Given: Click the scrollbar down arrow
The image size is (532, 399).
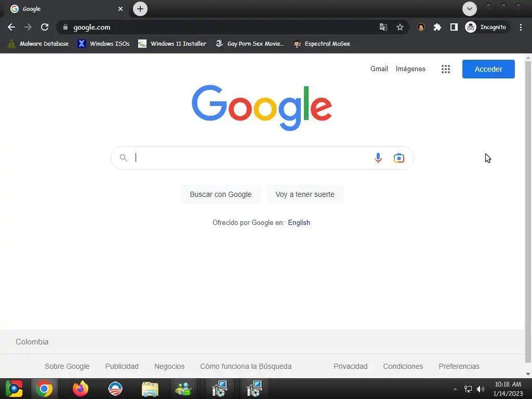Looking at the screenshot, I should [528, 374].
